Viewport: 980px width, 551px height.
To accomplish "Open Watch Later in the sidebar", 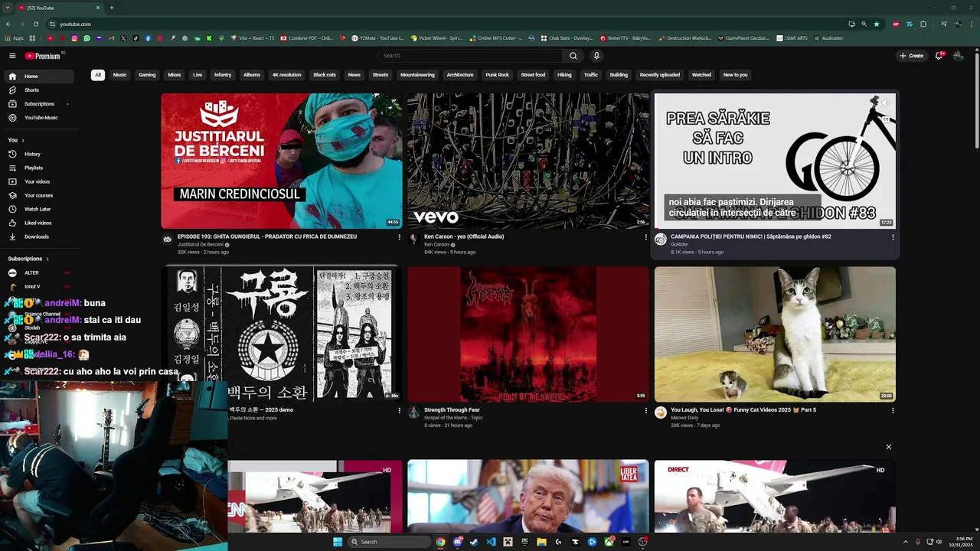I will tap(38, 209).
